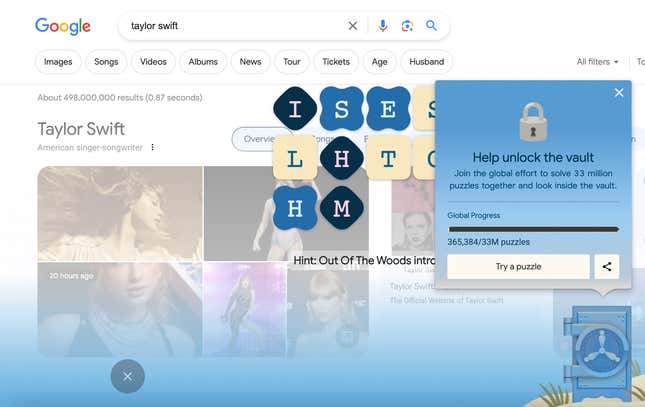The image size is (645, 407).
Task: Click Try a puzzle button
Action: [x=518, y=267]
